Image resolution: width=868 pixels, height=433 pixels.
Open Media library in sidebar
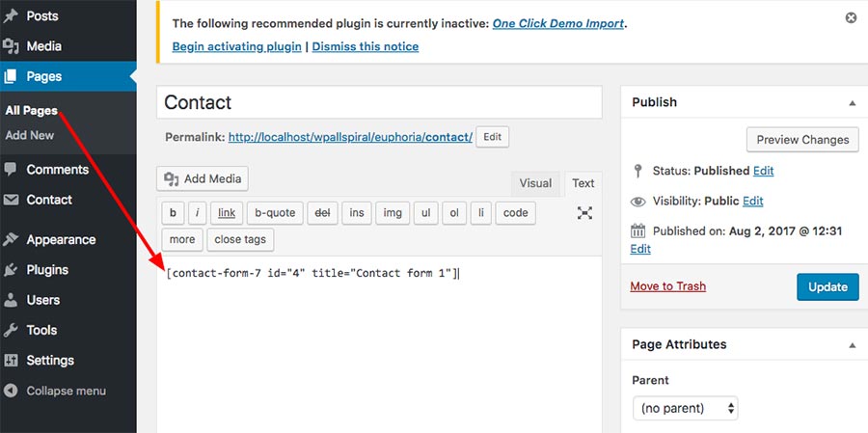click(43, 46)
